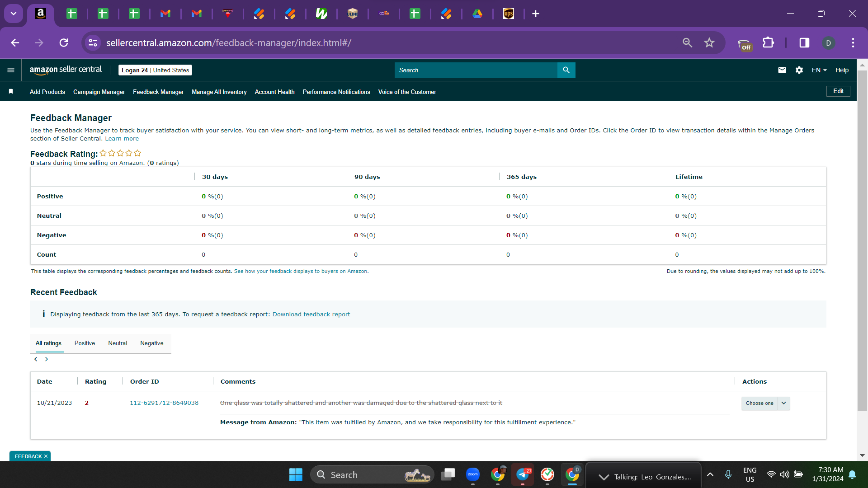The image size is (868, 488).
Task: Open the taskbar notification bell
Action: click(852, 474)
